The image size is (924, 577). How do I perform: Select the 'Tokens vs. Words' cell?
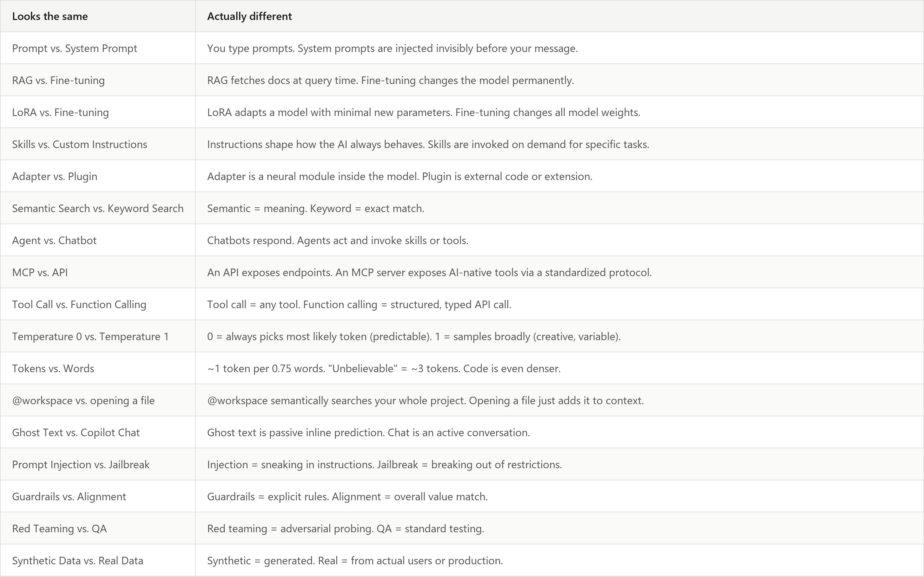tap(98, 369)
